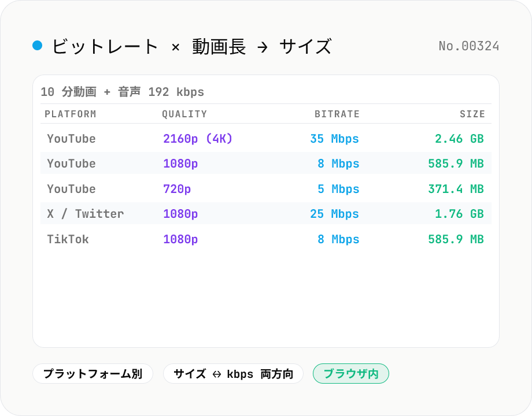532x416 pixels.
Task: Click the QUALITY column header
Action: (184, 114)
